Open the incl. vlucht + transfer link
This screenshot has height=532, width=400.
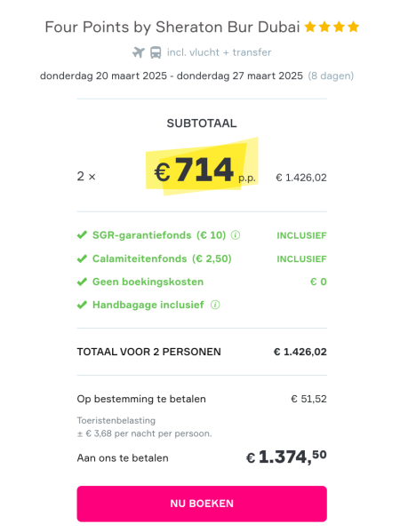[219, 52]
